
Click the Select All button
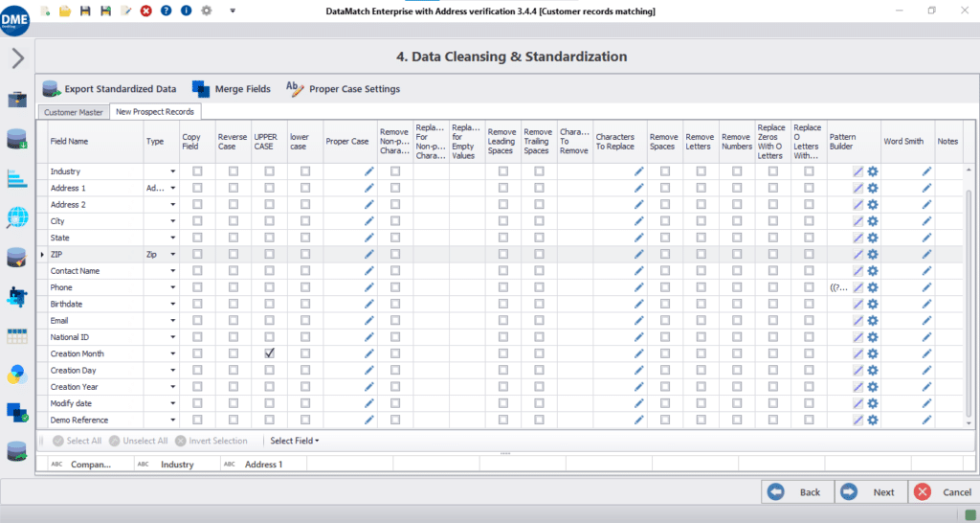(x=77, y=441)
